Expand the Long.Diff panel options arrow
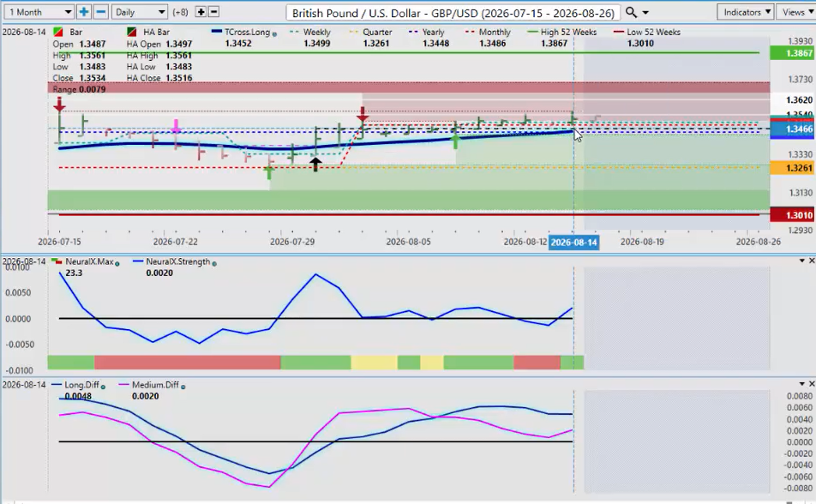 802,384
